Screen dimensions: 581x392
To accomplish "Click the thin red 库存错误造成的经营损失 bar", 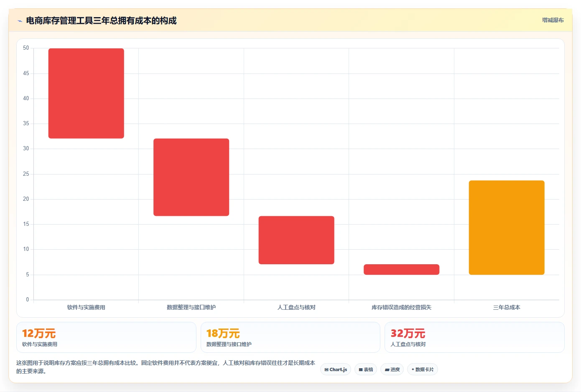I will coord(401,269).
